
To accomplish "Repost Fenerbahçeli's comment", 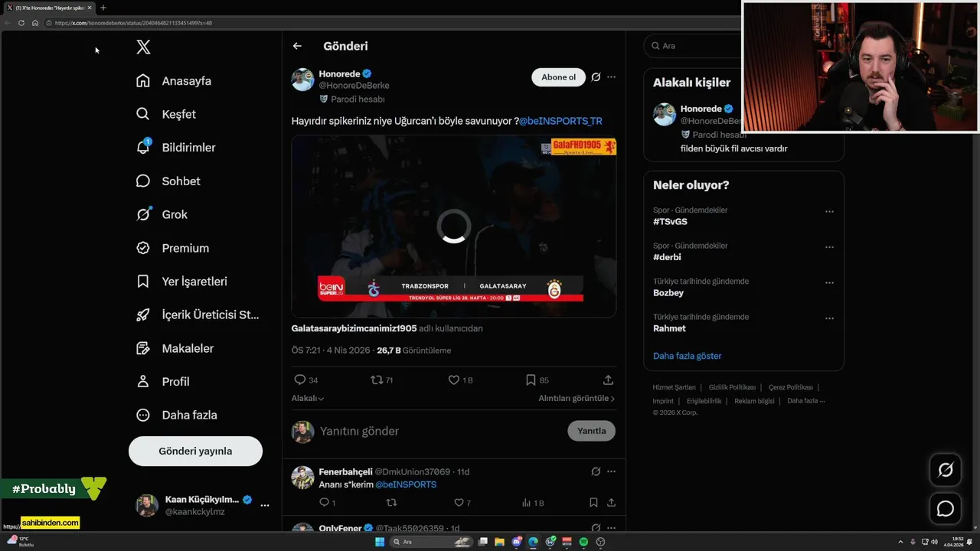I will point(392,503).
